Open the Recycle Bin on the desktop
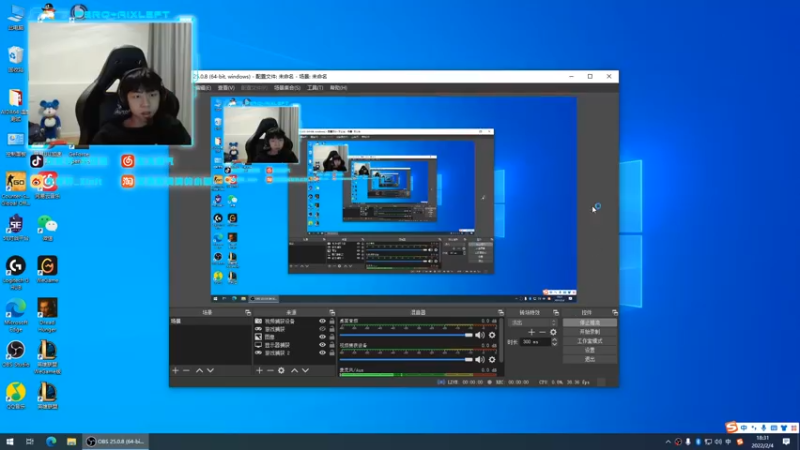The height and width of the screenshot is (450, 800). pyautogui.click(x=16, y=60)
